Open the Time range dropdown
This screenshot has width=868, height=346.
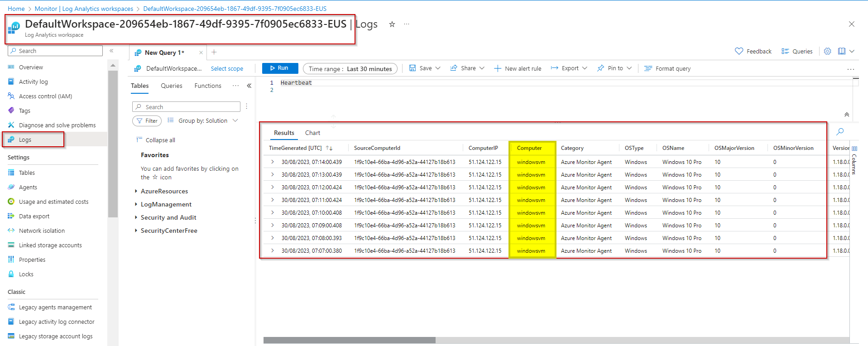(350, 69)
